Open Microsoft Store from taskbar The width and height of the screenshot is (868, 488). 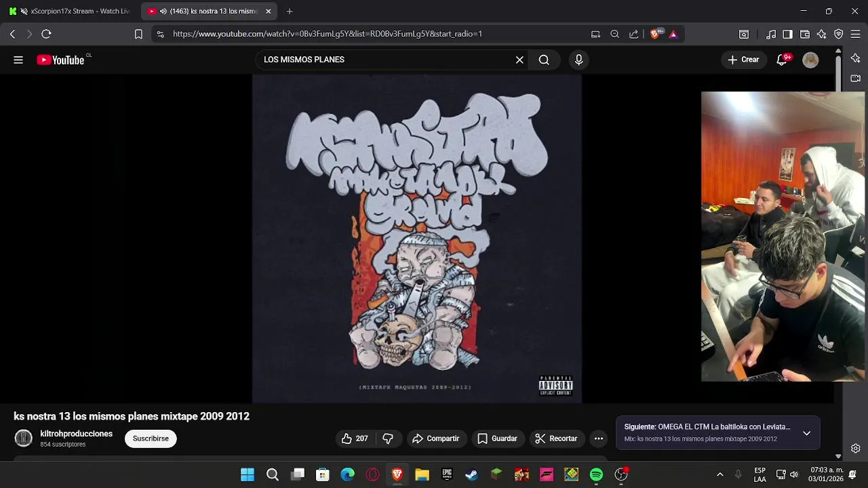tap(323, 474)
